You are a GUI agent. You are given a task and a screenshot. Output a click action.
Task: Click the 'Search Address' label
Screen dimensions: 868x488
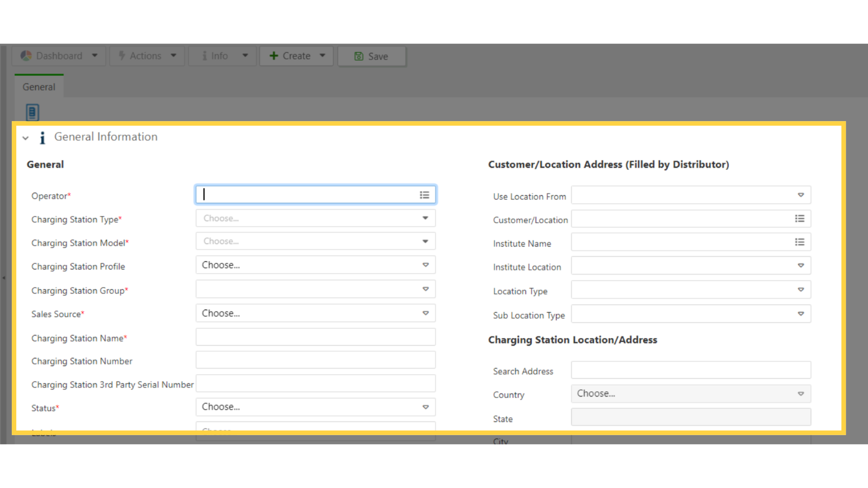pyautogui.click(x=523, y=371)
